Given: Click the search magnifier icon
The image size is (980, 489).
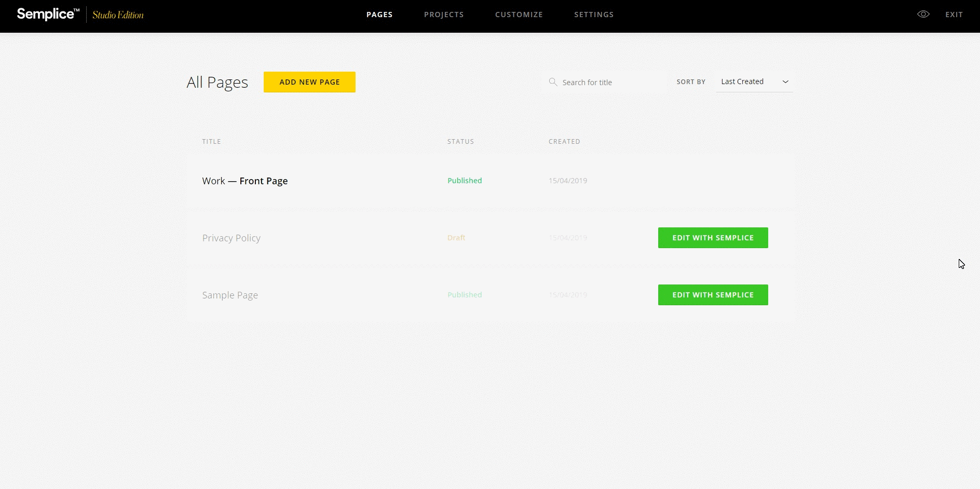Looking at the screenshot, I should 553,82.
